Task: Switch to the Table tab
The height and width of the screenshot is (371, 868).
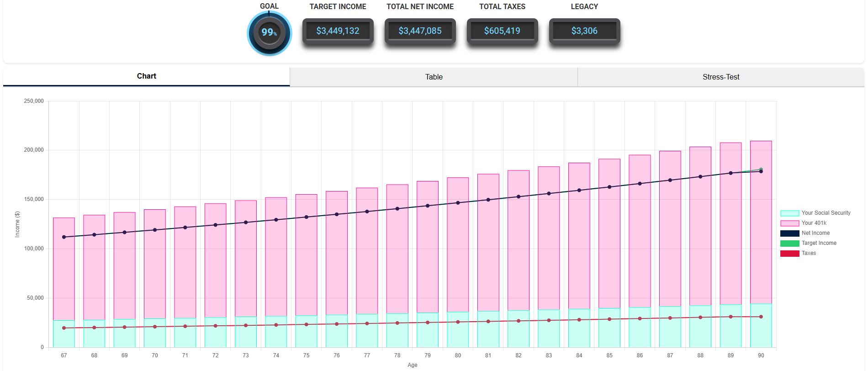Action: click(434, 77)
